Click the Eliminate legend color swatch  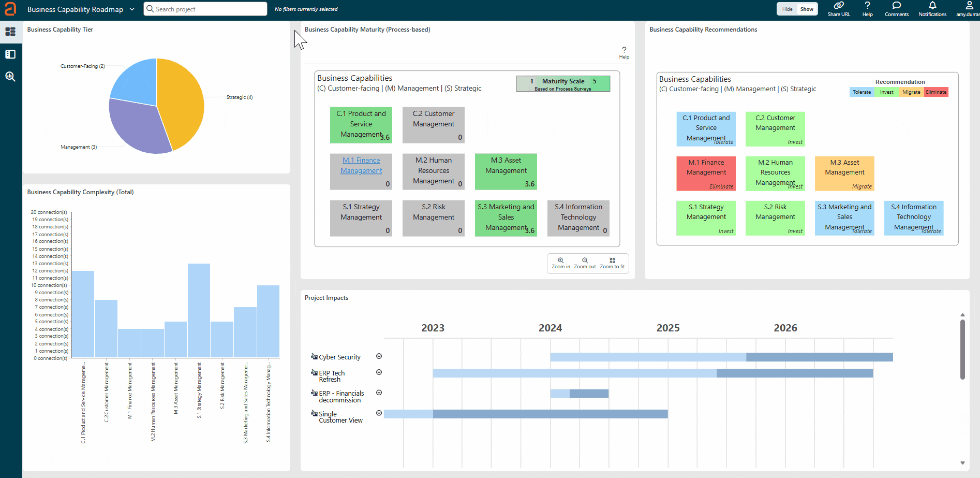(x=936, y=92)
